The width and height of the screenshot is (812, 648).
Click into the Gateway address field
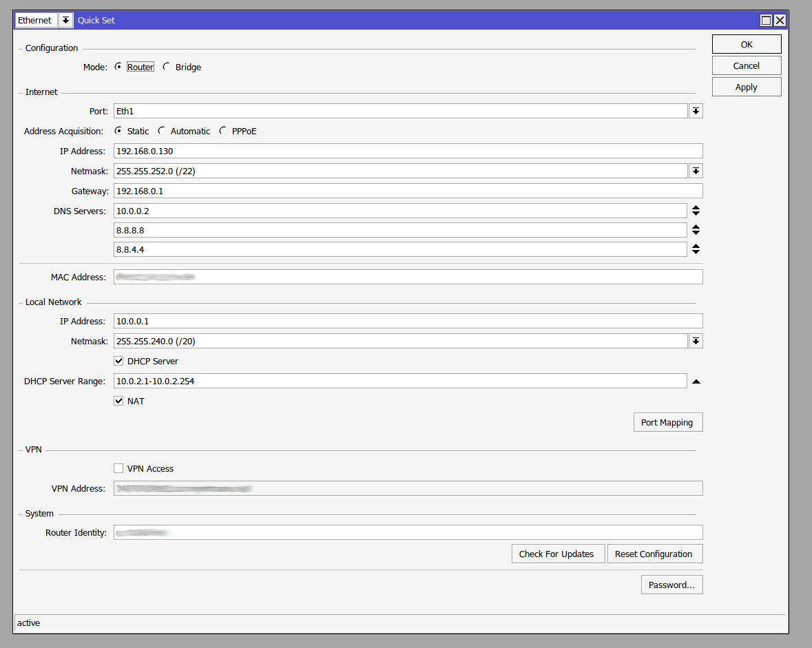[407, 191]
